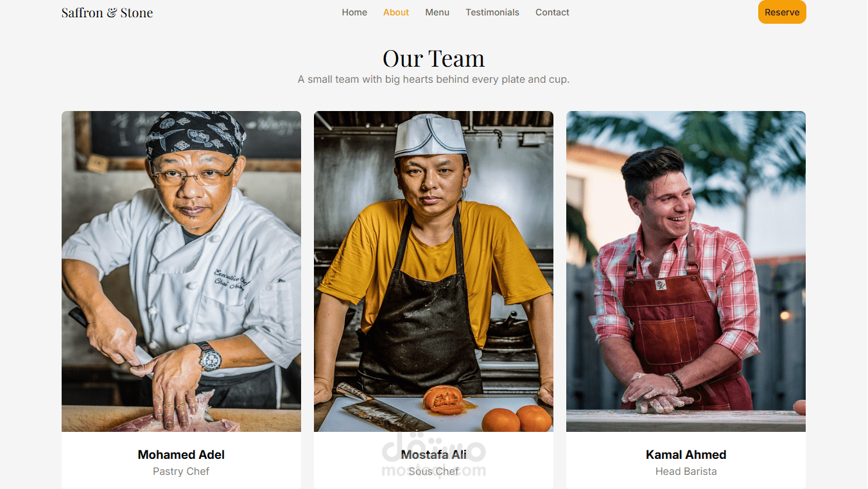
Task: Click the name Mostafa Ali
Action: 433,454
